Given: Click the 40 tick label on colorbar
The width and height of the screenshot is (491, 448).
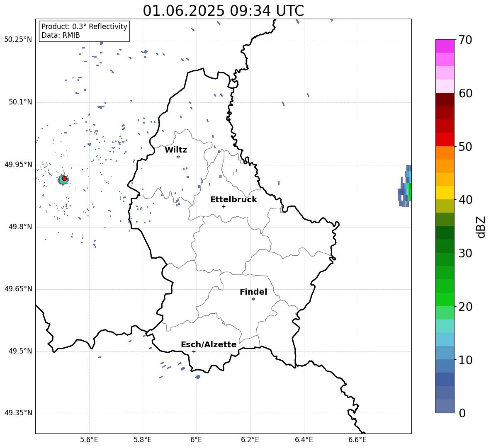Looking at the screenshot, I should 465,200.
